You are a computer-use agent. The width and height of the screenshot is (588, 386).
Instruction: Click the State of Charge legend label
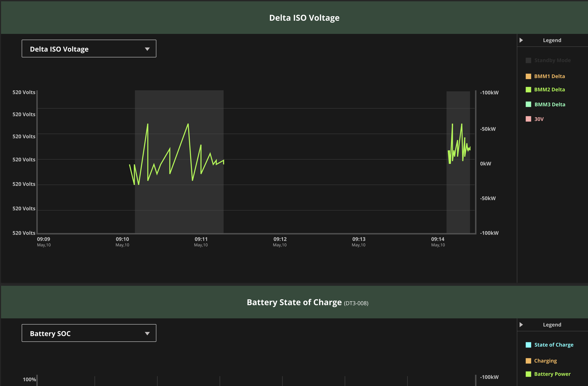pos(554,345)
